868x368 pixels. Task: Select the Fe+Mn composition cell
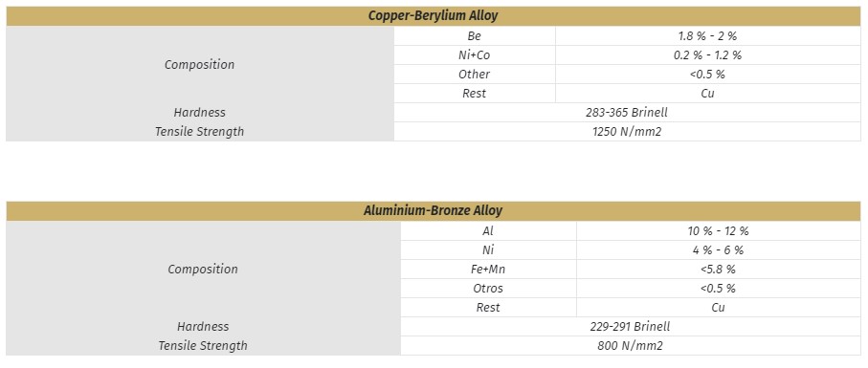pyautogui.click(x=488, y=270)
